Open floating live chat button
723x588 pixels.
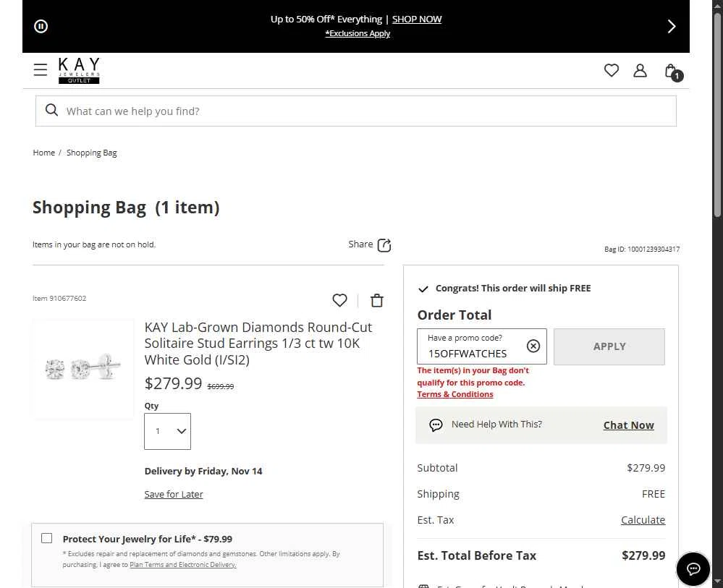(x=693, y=569)
